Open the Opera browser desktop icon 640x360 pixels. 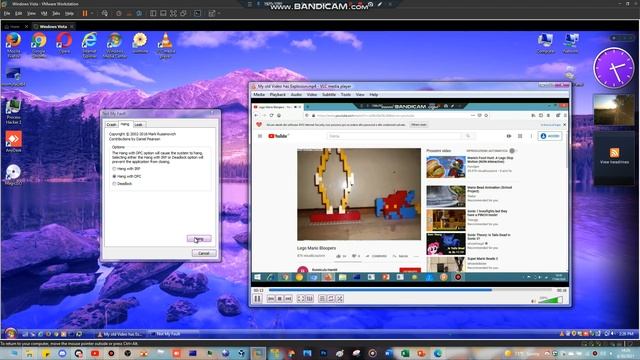(x=64, y=42)
